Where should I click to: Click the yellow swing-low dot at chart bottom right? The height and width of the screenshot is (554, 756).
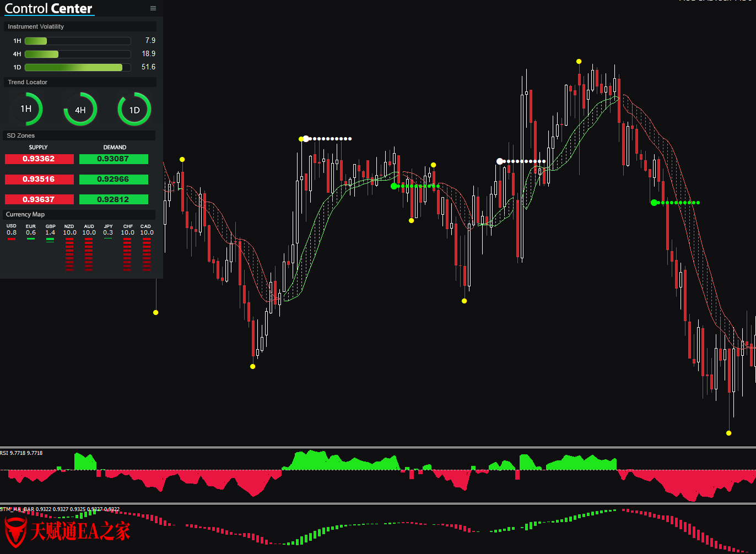728,433
